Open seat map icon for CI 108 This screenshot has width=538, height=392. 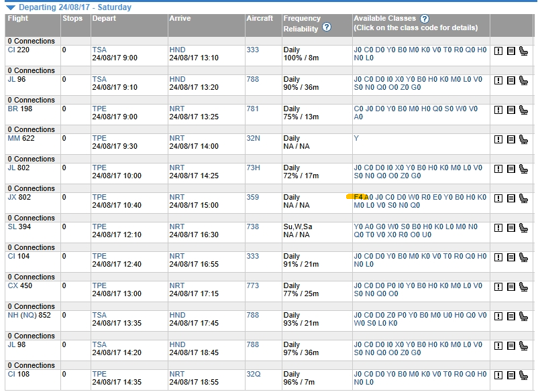pos(524,375)
